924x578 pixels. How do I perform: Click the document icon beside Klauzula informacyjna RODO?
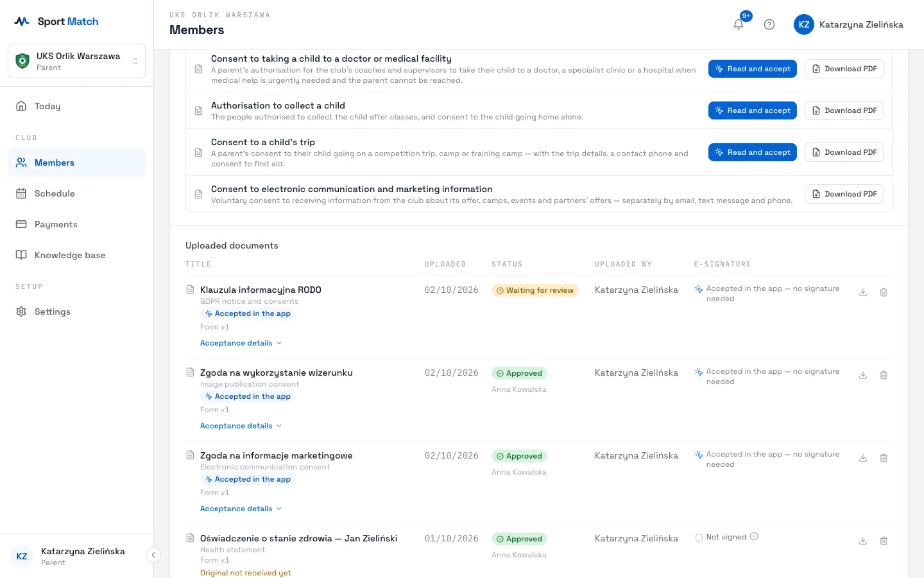(190, 290)
